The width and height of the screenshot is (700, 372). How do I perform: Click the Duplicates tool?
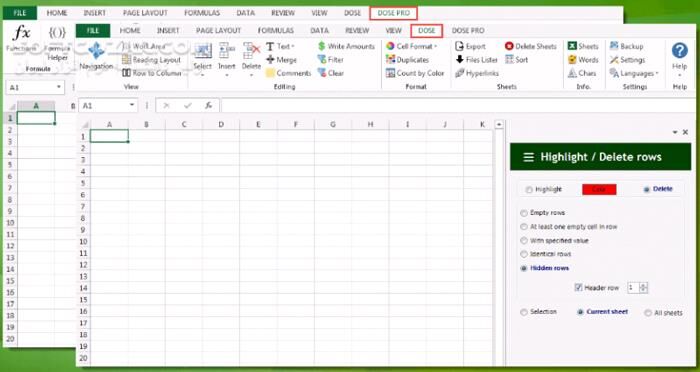point(408,59)
